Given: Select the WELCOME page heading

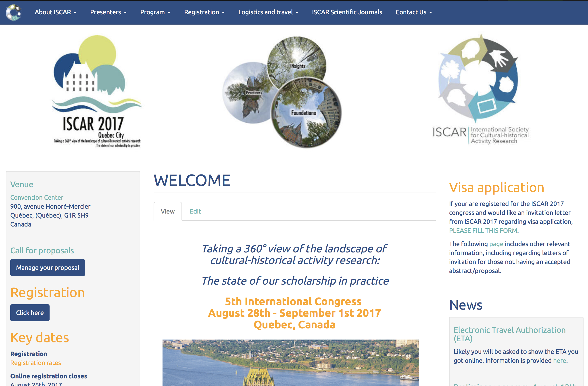Looking at the screenshot, I should click(192, 180).
